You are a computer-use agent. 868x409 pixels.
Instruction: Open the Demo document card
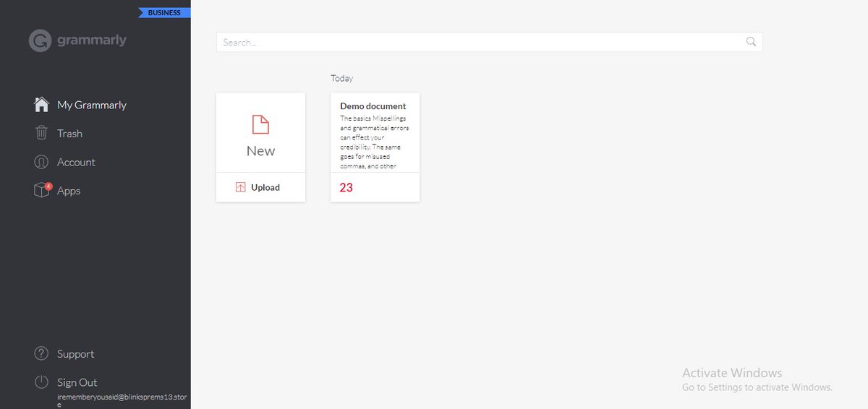tap(375, 147)
